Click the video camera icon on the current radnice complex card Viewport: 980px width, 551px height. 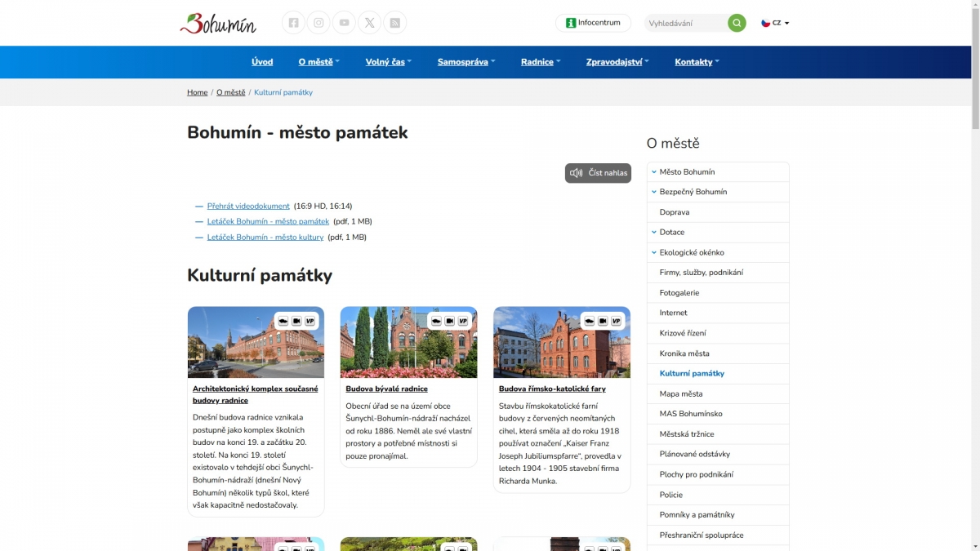click(296, 321)
